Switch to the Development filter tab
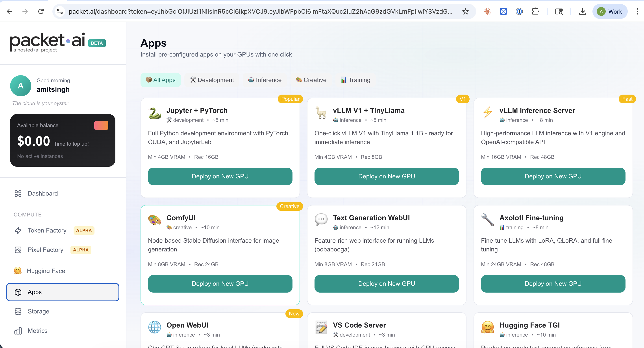This screenshot has width=644, height=348. click(x=212, y=80)
